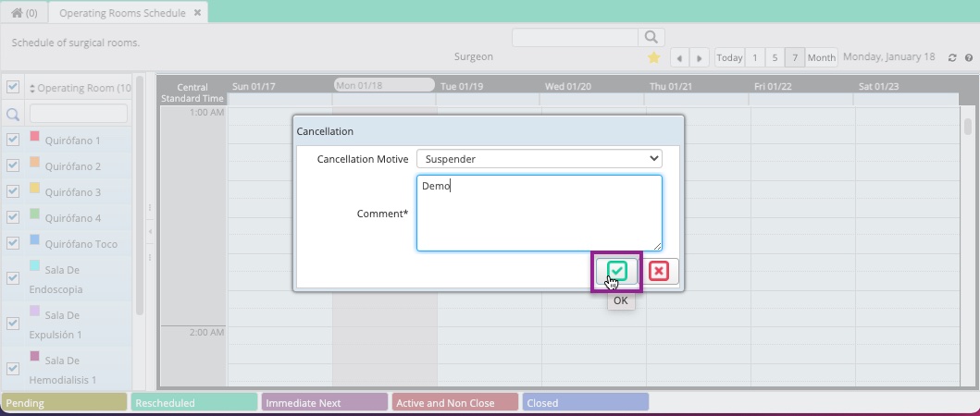
Task: Open the help question mark icon
Action: [969, 57]
